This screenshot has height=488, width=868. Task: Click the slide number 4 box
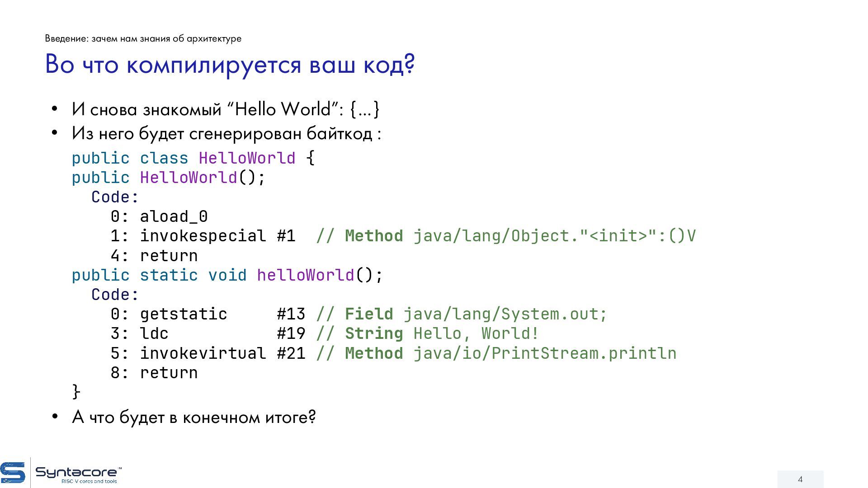click(x=800, y=479)
